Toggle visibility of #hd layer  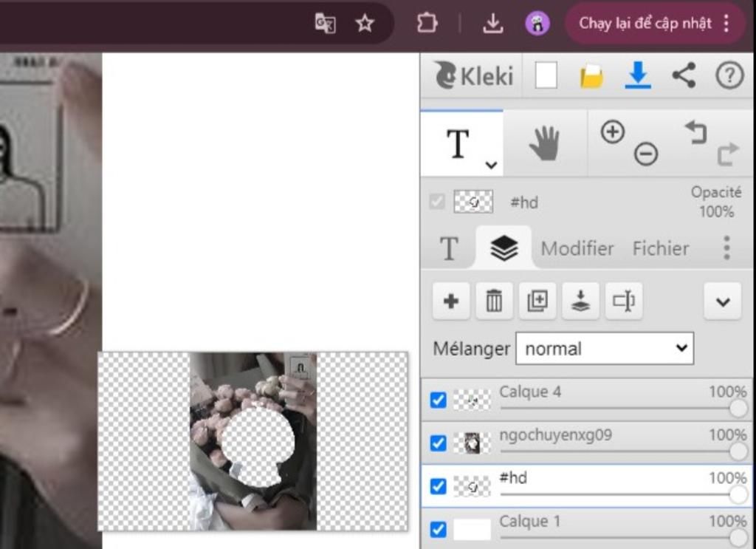438,486
